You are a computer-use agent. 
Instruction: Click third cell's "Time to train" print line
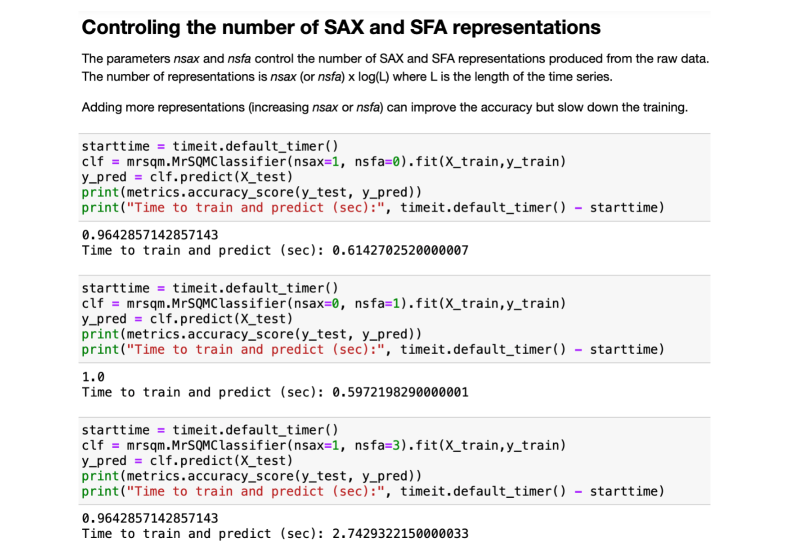pyautogui.click(x=372, y=491)
